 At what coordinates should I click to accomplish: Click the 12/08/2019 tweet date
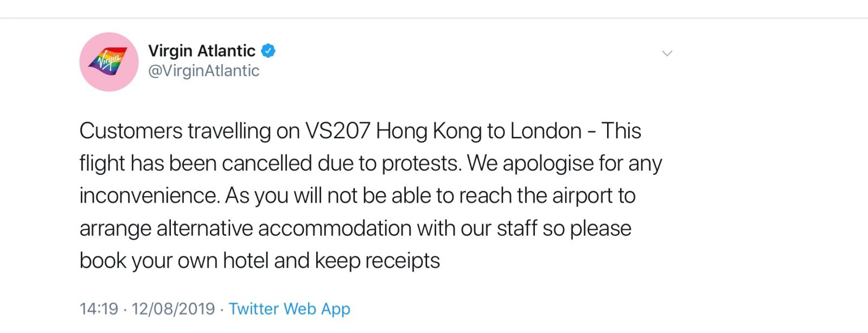173,309
